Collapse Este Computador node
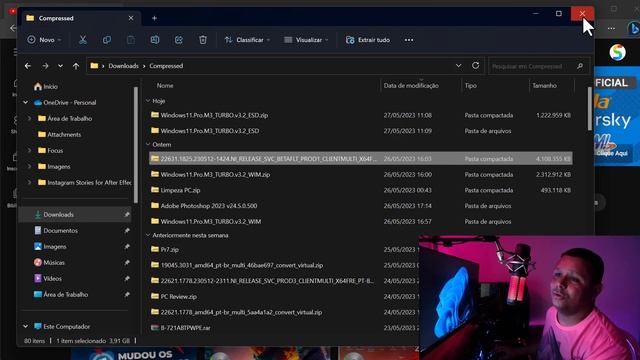 coord(26,327)
